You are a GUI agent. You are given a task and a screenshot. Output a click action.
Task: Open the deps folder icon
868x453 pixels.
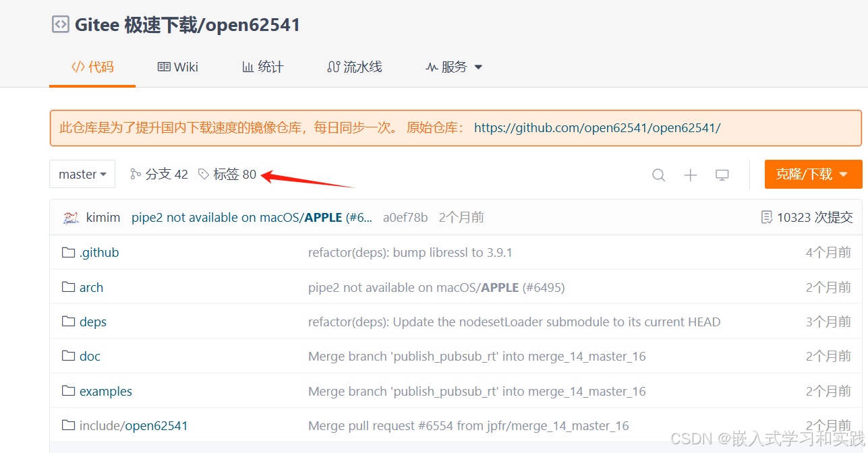(68, 322)
